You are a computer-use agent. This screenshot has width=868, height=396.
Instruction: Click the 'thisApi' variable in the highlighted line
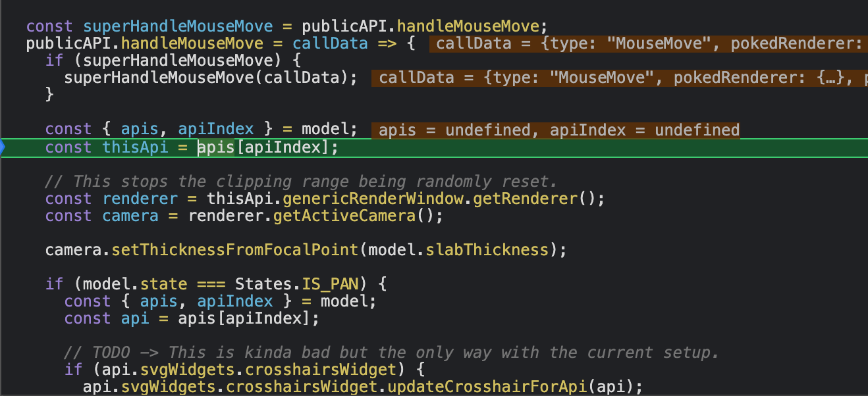136,147
